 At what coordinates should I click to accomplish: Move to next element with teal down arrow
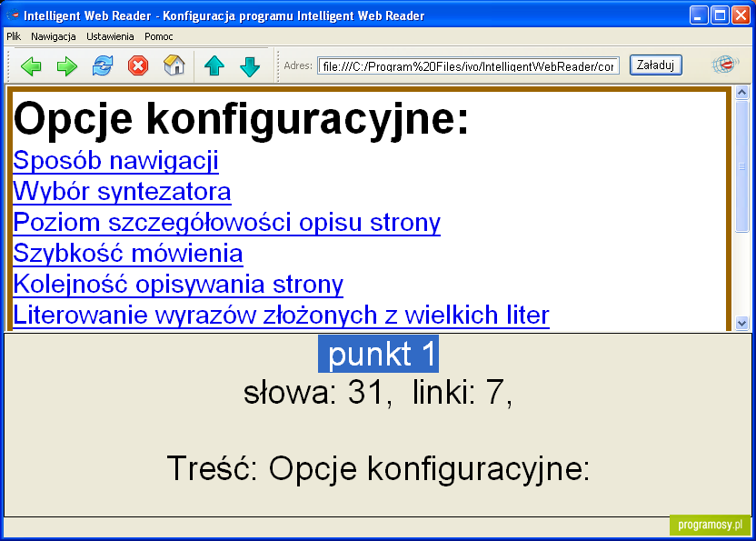coord(250,66)
